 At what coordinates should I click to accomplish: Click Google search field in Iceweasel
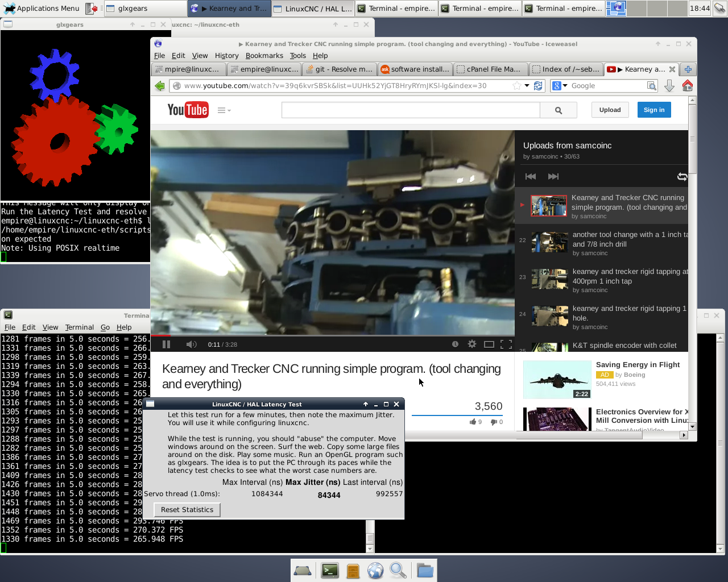(607, 86)
